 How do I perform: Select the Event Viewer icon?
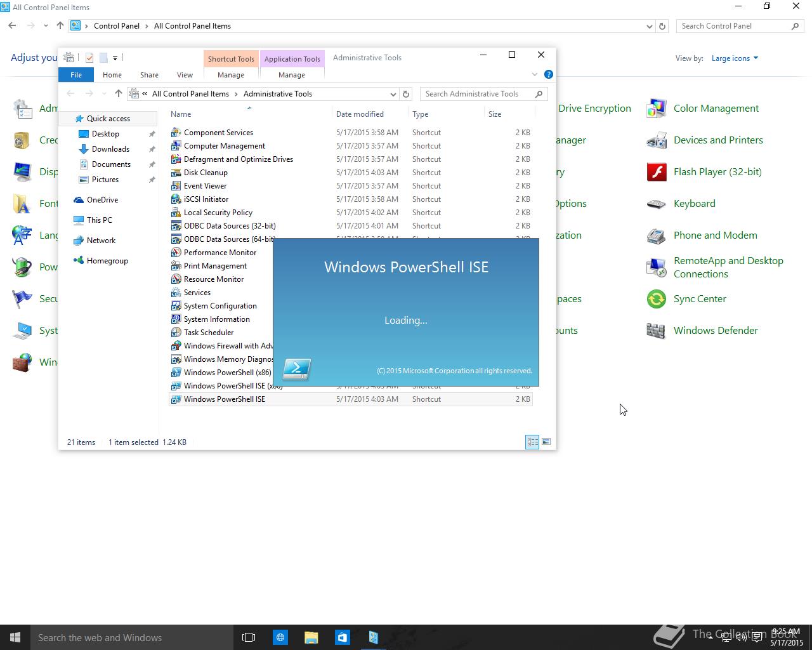click(x=176, y=186)
